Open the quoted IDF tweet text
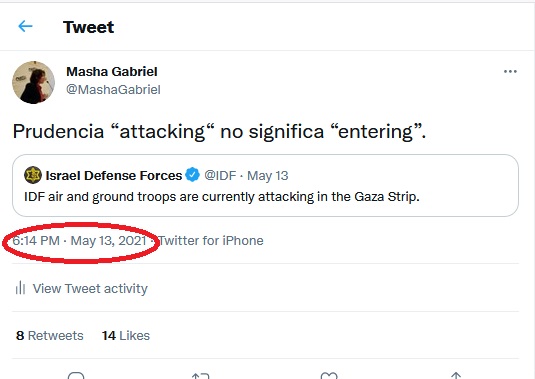This screenshot has height=379, width=535. click(222, 197)
